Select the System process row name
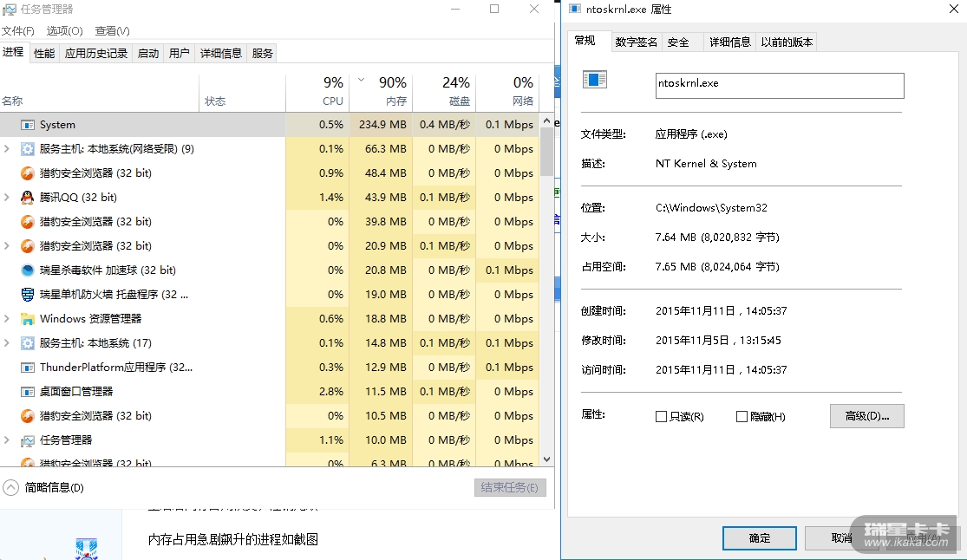 57,125
